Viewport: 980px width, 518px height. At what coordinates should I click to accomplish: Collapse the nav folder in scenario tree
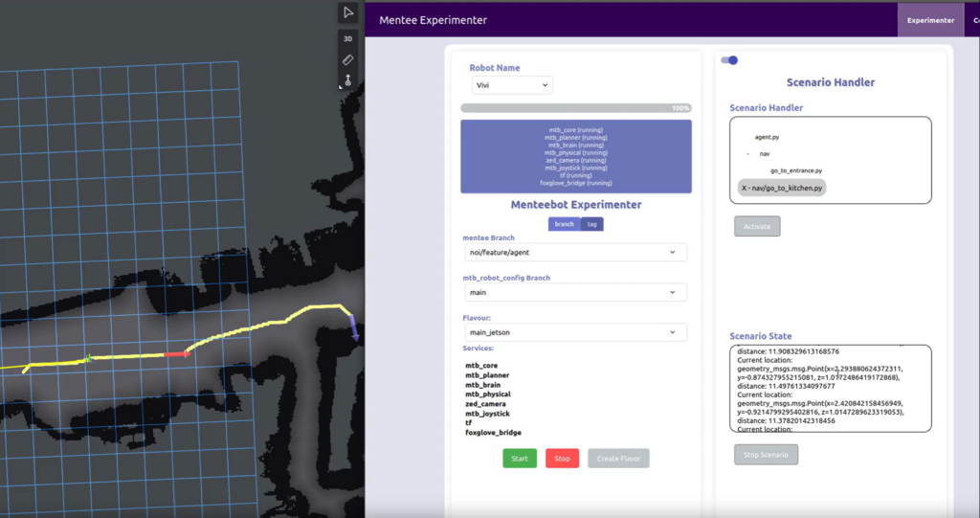tap(747, 154)
